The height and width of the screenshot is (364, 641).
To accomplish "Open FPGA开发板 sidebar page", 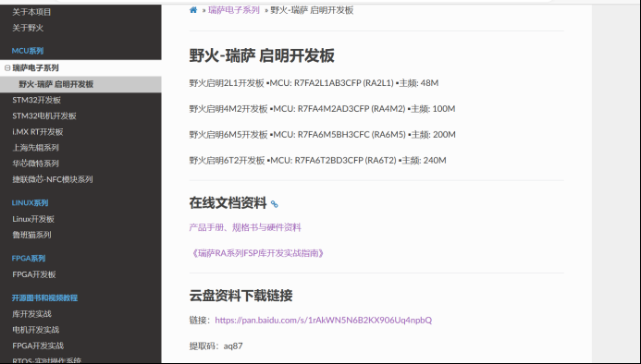I will pos(34,274).
